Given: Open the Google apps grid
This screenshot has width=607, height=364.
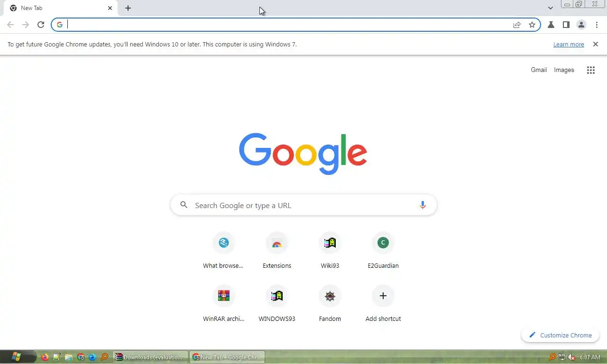Looking at the screenshot, I should tap(590, 70).
